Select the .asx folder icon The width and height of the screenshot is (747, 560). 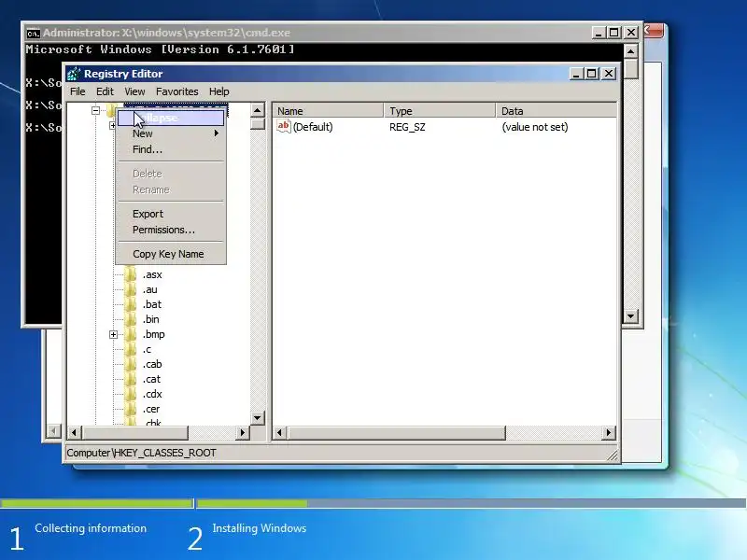[x=131, y=274]
